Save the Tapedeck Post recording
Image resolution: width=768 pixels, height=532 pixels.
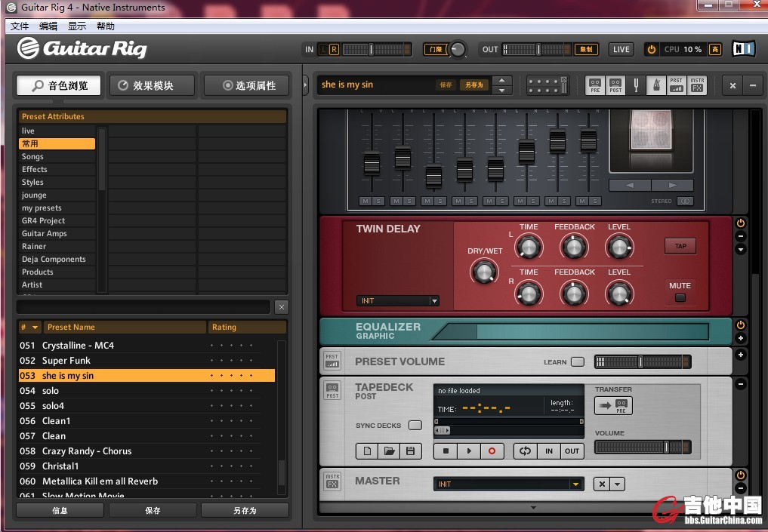[x=411, y=451]
